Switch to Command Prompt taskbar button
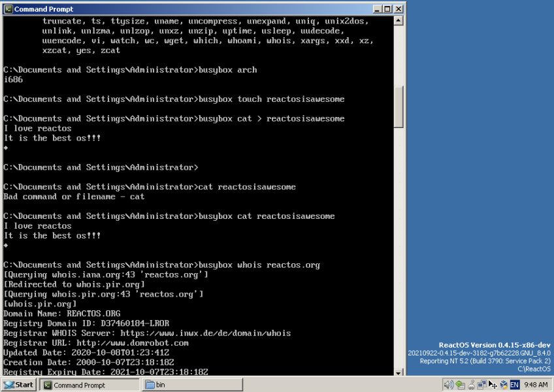This screenshot has height=392, width=554. point(90,385)
